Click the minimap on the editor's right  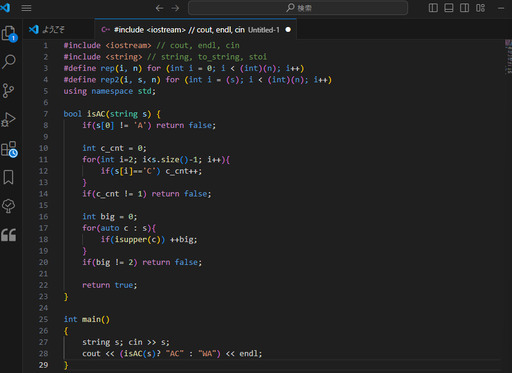click(x=508, y=57)
